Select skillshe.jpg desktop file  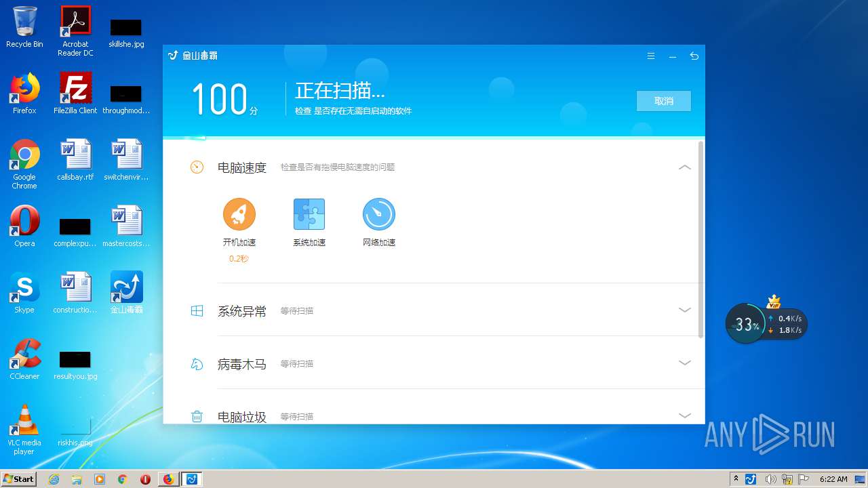pos(126,33)
